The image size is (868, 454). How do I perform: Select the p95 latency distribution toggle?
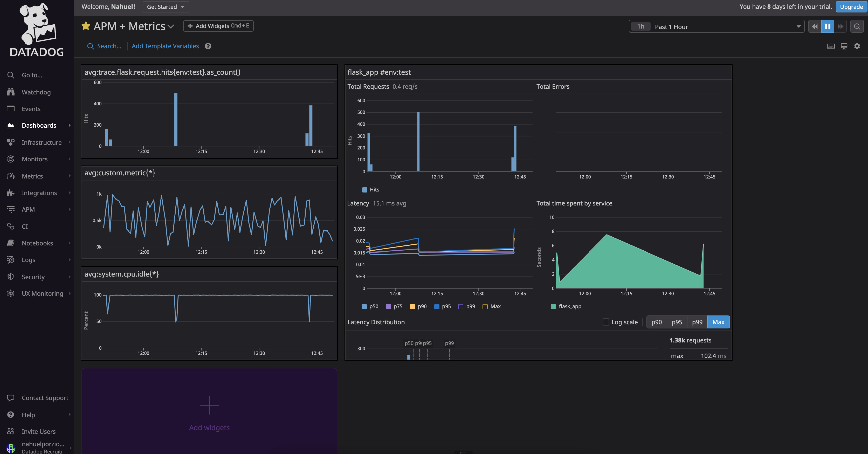tap(677, 322)
